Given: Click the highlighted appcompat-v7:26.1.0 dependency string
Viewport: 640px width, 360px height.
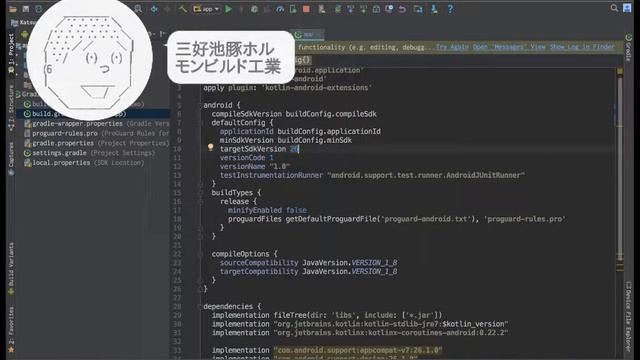Looking at the screenshot, I should (358, 350).
